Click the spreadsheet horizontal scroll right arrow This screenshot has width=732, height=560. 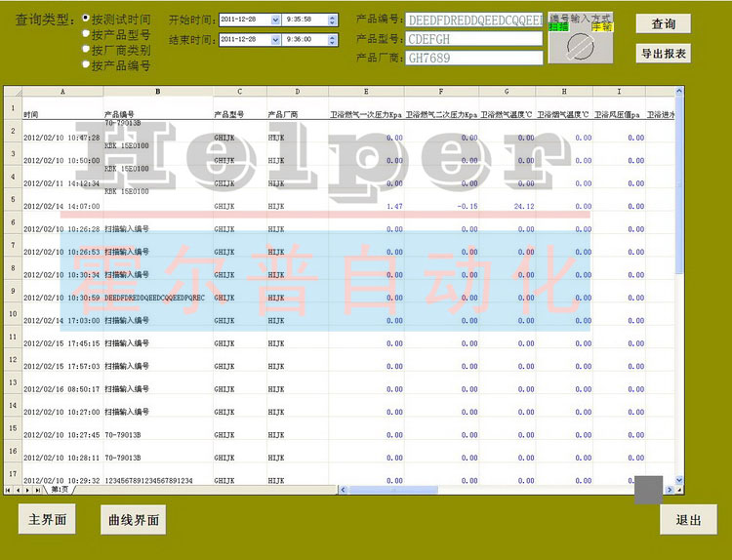(670, 490)
